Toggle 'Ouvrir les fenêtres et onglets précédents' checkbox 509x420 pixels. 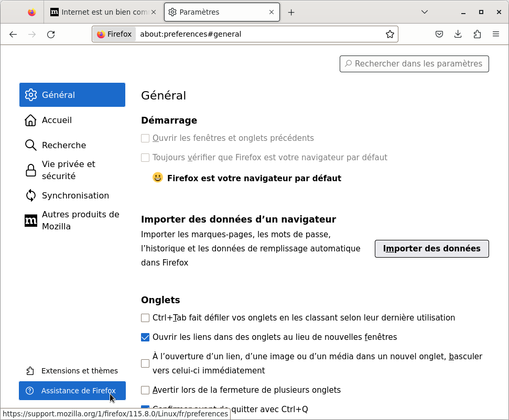[x=145, y=138]
